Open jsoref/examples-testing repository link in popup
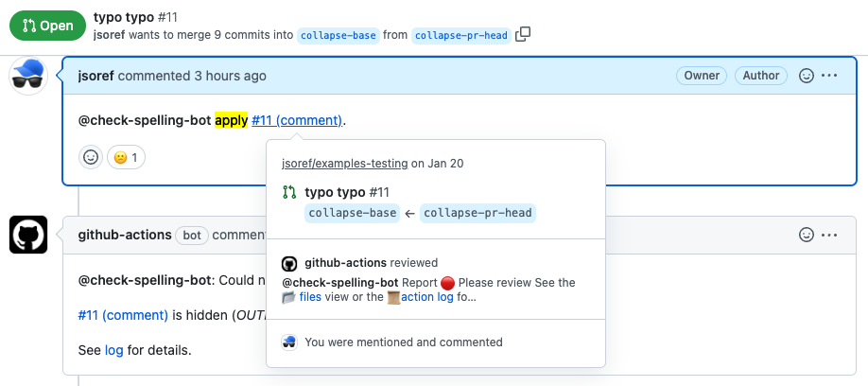Screen dimensions: 868x386 pos(345,164)
